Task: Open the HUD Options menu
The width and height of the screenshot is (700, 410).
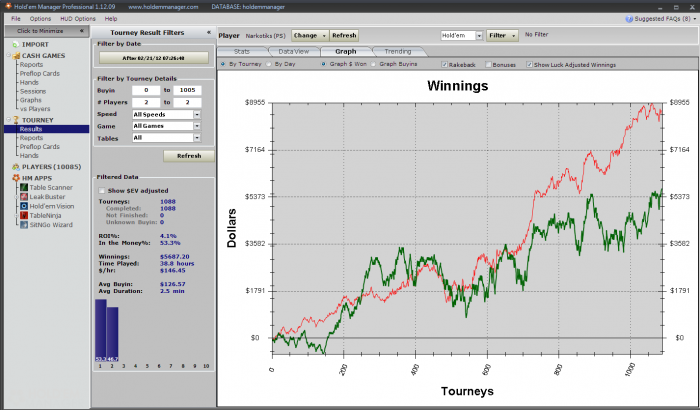Action: 78,18
